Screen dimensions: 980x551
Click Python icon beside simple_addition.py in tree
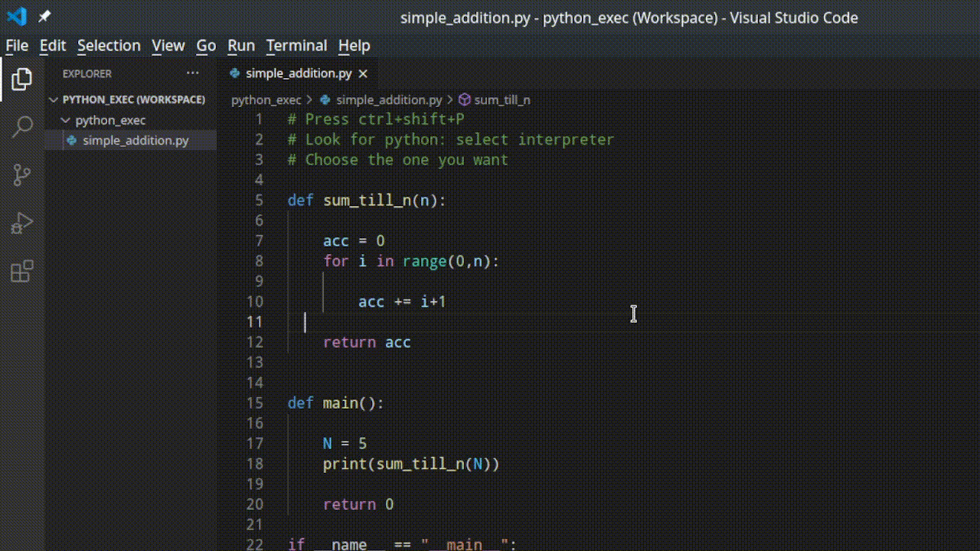(72, 140)
